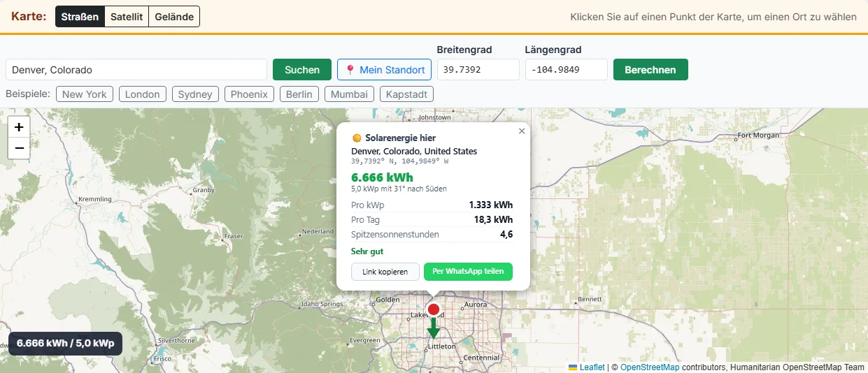
Task: Choose the Berlin example
Action: point(299,94)
